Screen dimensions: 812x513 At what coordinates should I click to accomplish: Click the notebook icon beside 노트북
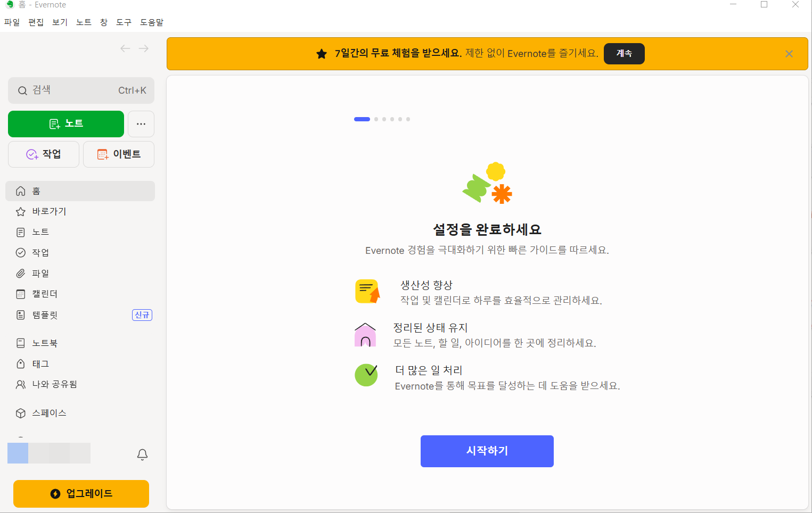[x=21, y=343]
